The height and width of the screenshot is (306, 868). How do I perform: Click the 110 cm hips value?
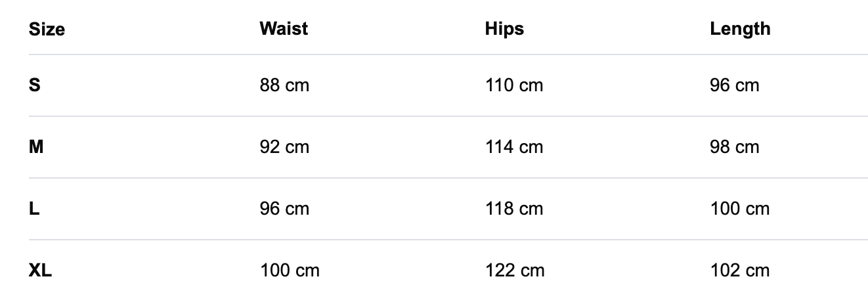[514, 85]
